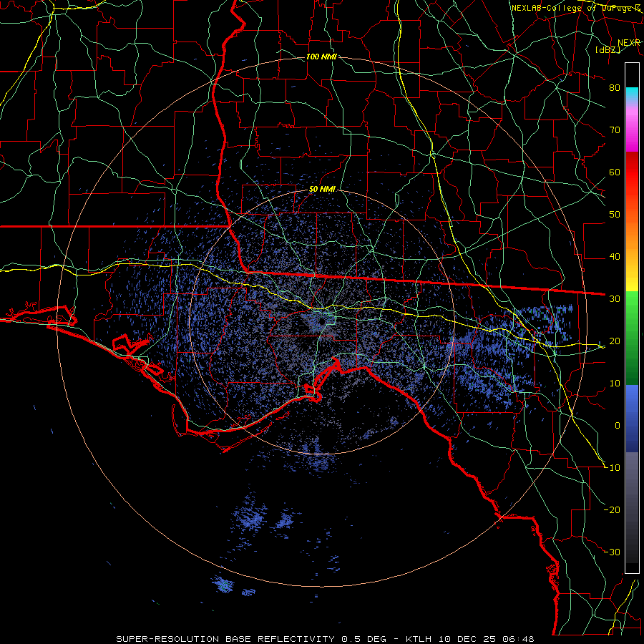The height and width of the screenshot is (644, 644).
Task: Click the blue band of the color bar
Action: [x=632, y=419]
